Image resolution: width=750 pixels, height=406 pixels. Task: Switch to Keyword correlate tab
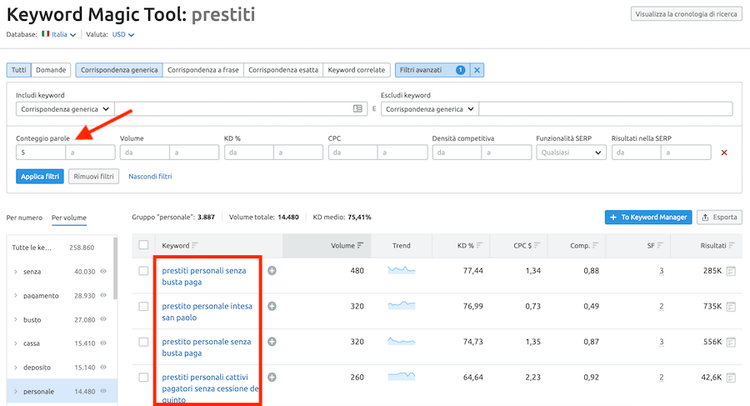point(356,70)
